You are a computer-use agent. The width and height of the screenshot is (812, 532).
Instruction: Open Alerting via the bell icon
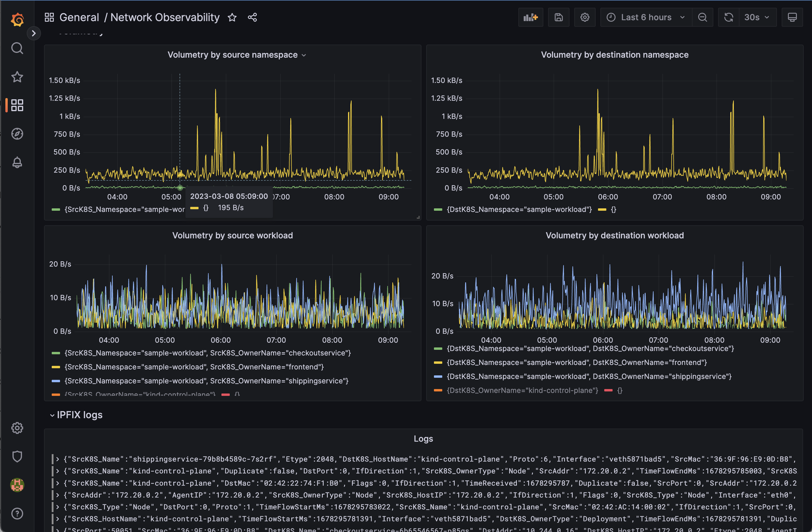pos(17,163)
